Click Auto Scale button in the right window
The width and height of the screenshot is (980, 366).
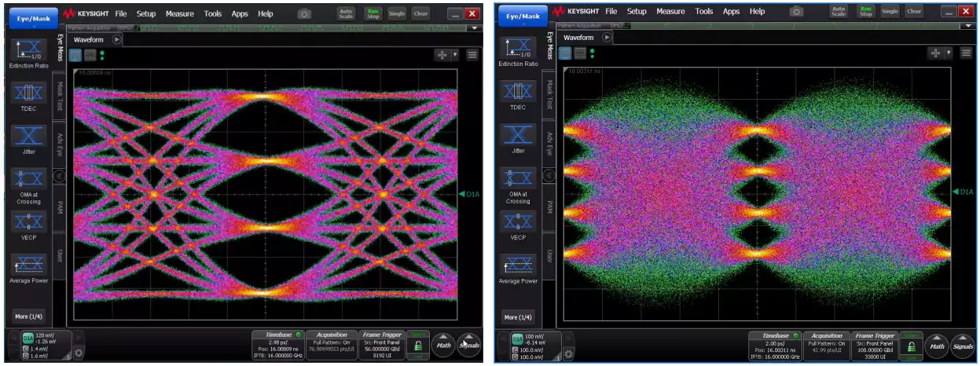click(839, 12)
